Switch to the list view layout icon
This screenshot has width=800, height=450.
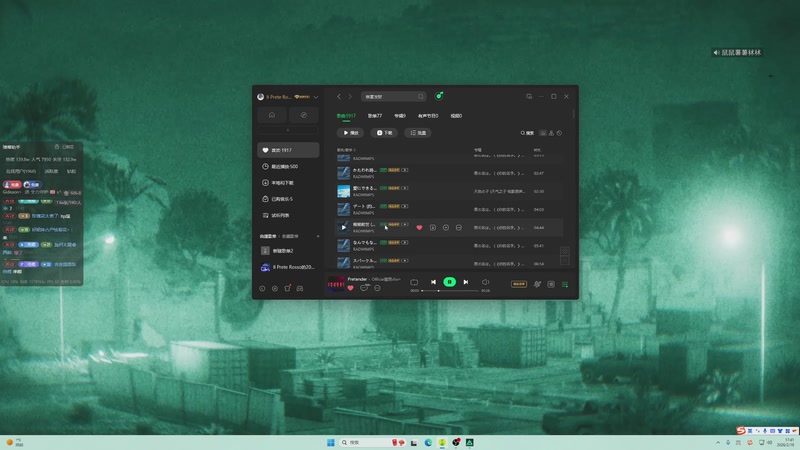coord(543,133)
